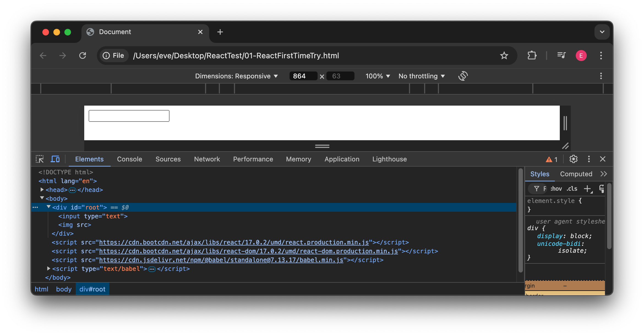Select the inspect element tool
The width and height of the screenshot is (644, 336).
[x=40, y=159]
